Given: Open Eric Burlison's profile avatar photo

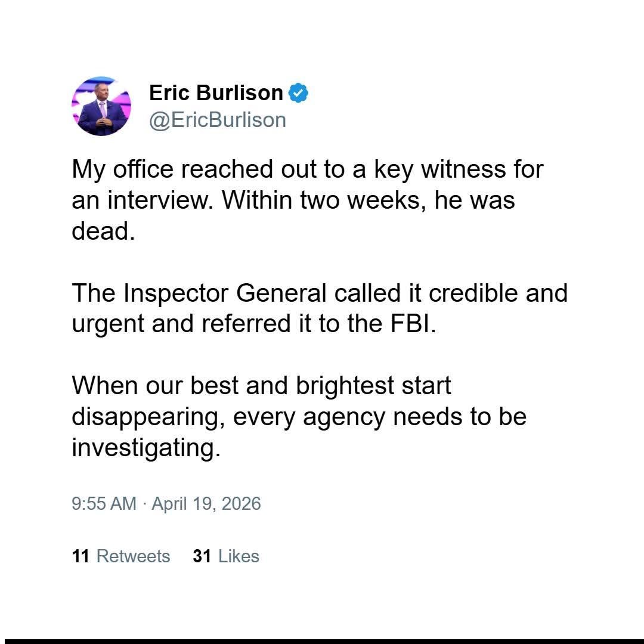Looking at the screenshot, I should (101, 106).
